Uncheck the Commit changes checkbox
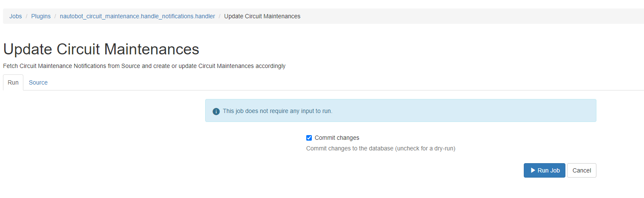644x198 pixels. tap(309, 138)
